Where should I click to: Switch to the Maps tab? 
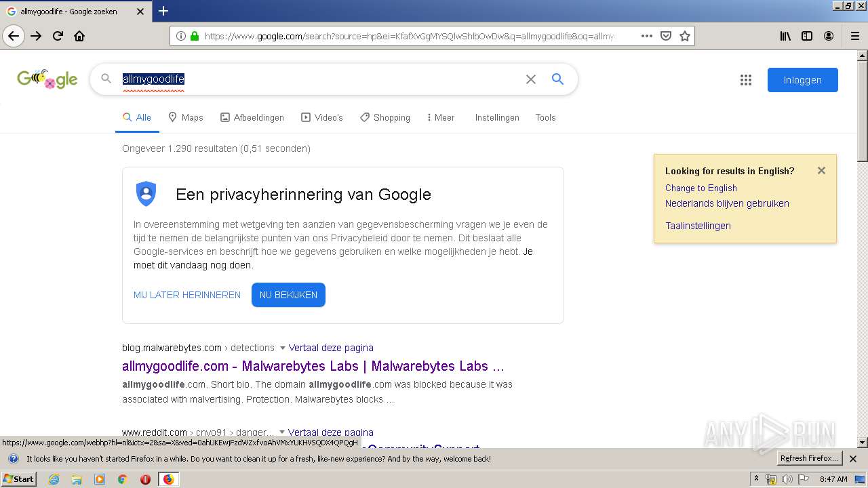(x=186, y=117)
